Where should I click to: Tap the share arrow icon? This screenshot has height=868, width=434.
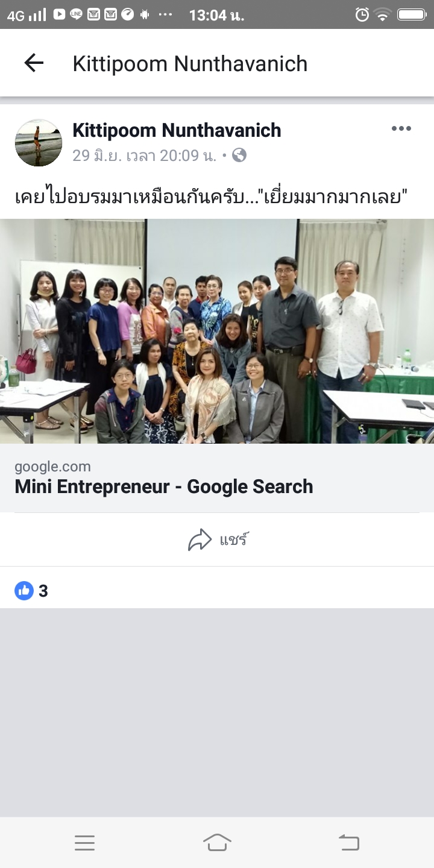200,539
